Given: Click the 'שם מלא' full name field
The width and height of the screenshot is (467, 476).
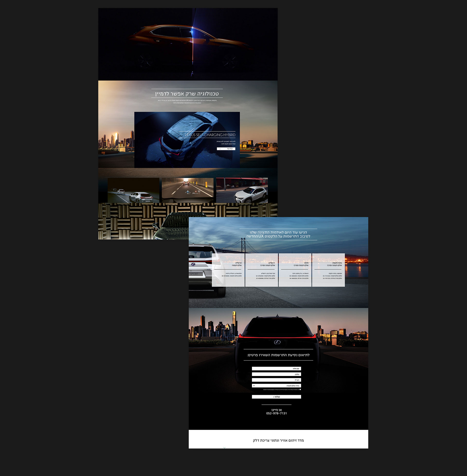Looking at the screenshot, I should [x=276, y=368].
